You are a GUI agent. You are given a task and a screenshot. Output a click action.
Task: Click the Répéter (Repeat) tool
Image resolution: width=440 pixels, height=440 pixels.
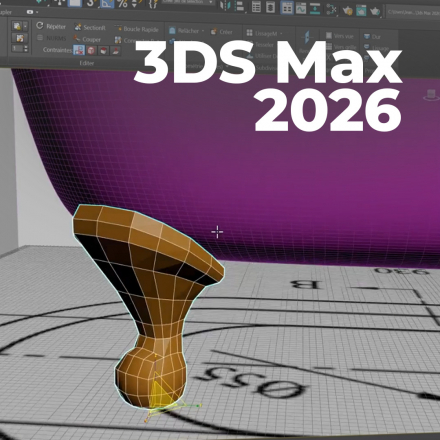[x=51, y=26]
